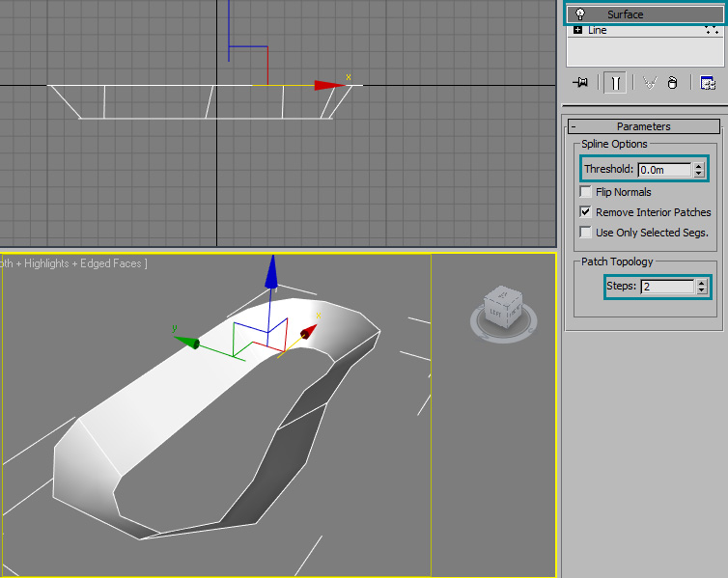
Task: Click the red X-axis gizmo arrow in top viewport
Action: pyautogui.click(x=328, y=85)
